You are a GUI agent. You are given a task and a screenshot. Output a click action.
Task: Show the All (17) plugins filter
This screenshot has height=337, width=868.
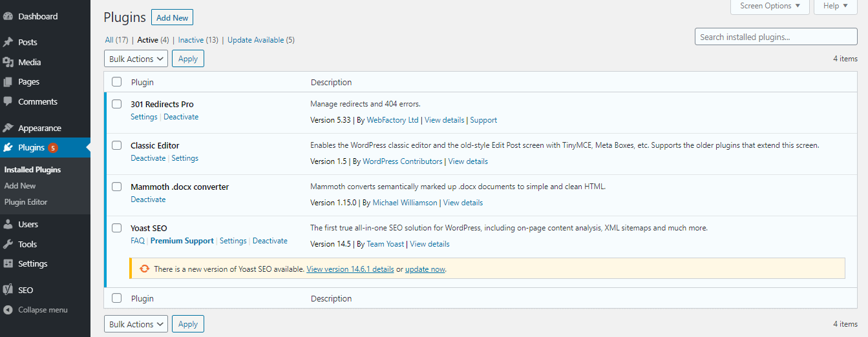click(118, 40)
